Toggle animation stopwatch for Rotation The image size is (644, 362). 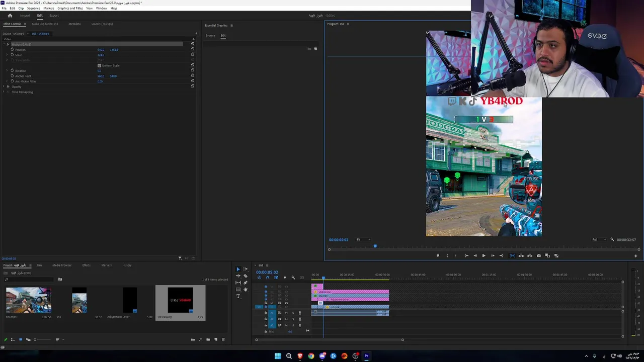click(x=12, y=70)
